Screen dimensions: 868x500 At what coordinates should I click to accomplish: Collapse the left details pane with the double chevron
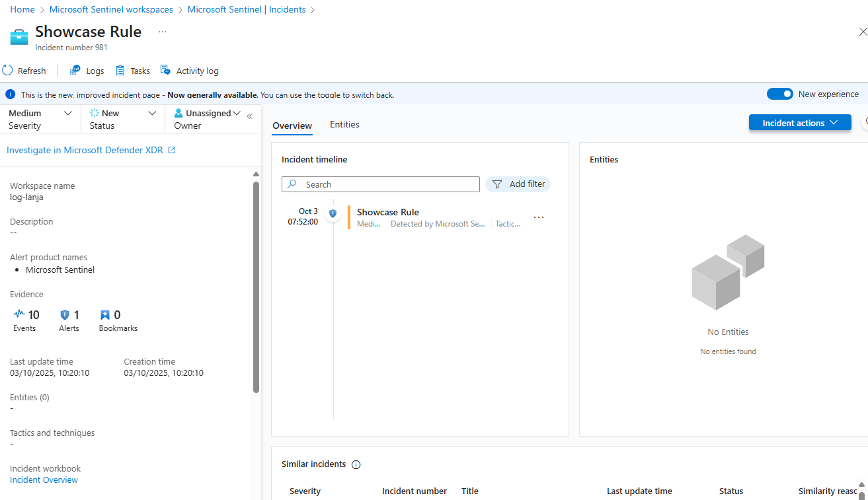point(249,116)
